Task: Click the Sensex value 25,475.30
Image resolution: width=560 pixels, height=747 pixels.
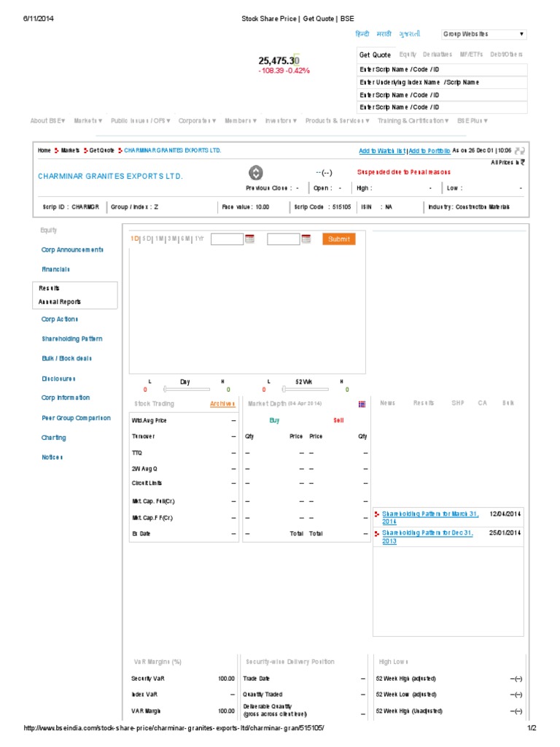Action: pos(279,61)
